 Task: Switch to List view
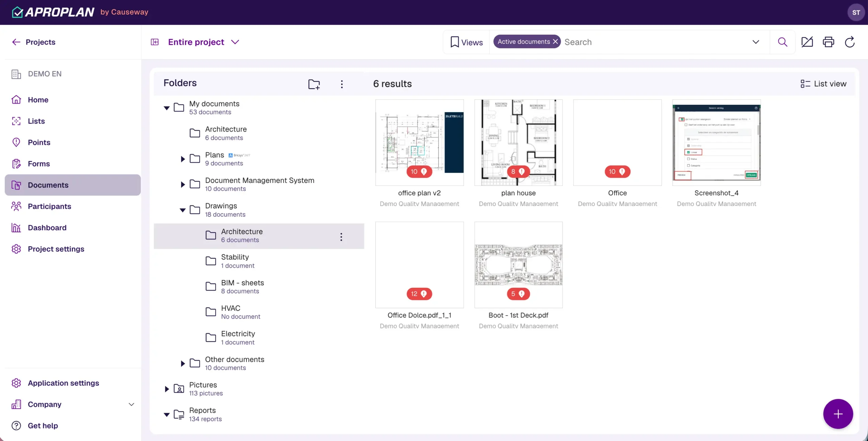pyautogui.click(x=823, y=84)
